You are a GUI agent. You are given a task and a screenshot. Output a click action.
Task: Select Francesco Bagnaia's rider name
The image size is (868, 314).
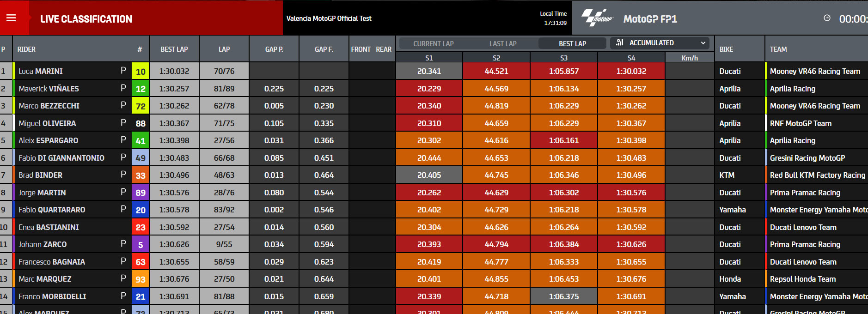point(52,262)
